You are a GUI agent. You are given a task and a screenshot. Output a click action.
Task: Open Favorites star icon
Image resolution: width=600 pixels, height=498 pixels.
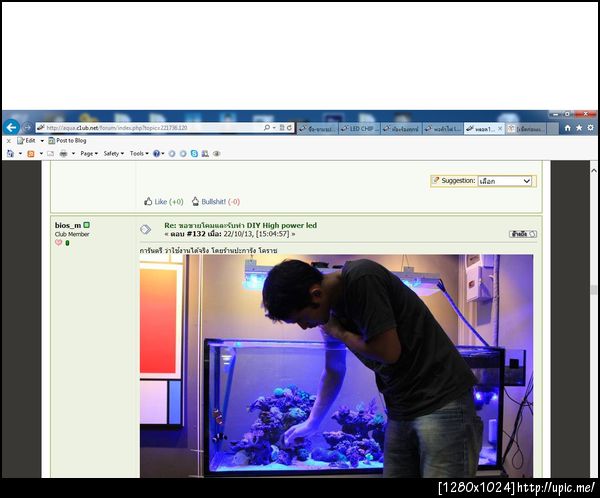[x=579, y=128]
